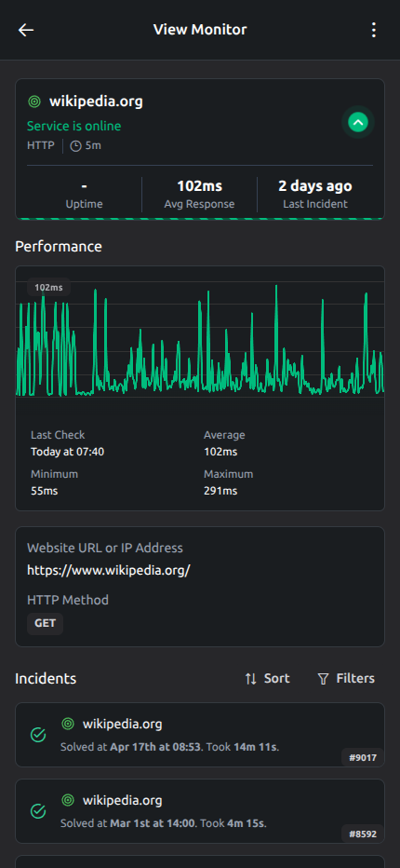Click the Maximum value 291ms
The width and height of the screenshot is (400, 868).
coord(220,491)
